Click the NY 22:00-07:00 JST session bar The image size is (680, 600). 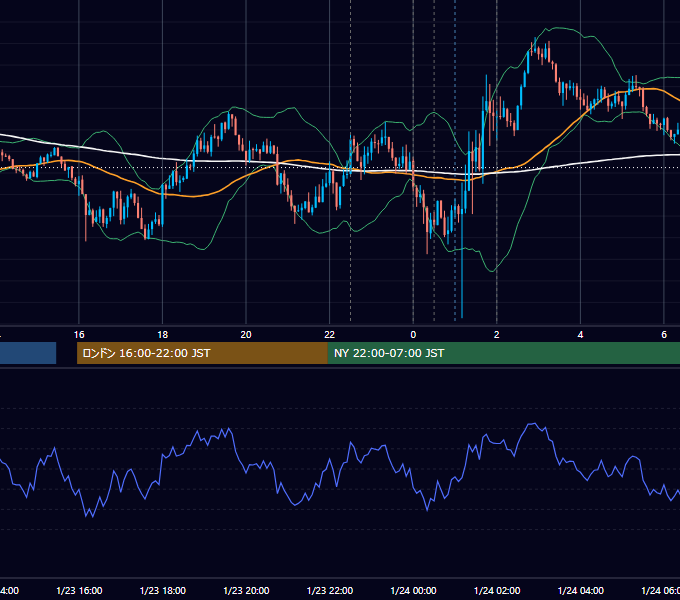pyautogui.click(x=503, y=353)
